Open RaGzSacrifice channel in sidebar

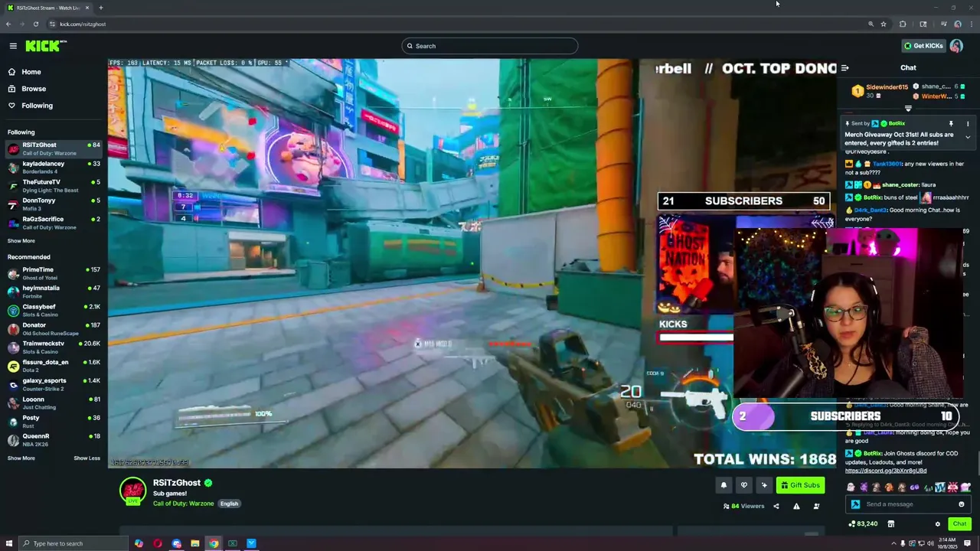[x=54, y=223]
